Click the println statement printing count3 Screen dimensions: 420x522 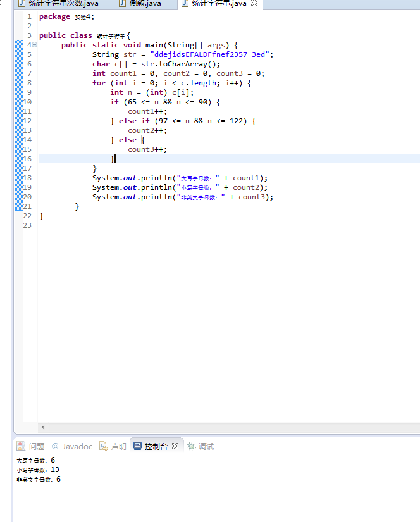point(183,197)
